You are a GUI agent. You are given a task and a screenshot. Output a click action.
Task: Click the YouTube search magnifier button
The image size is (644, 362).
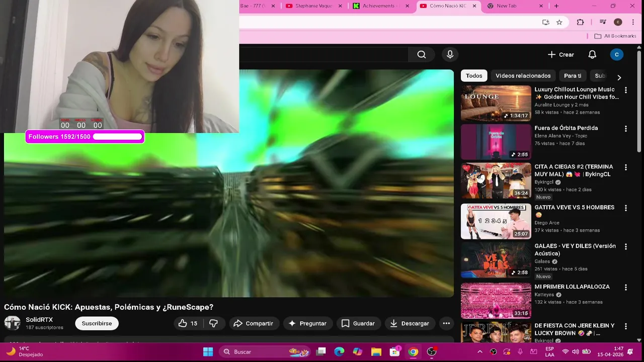coord(422,54)
